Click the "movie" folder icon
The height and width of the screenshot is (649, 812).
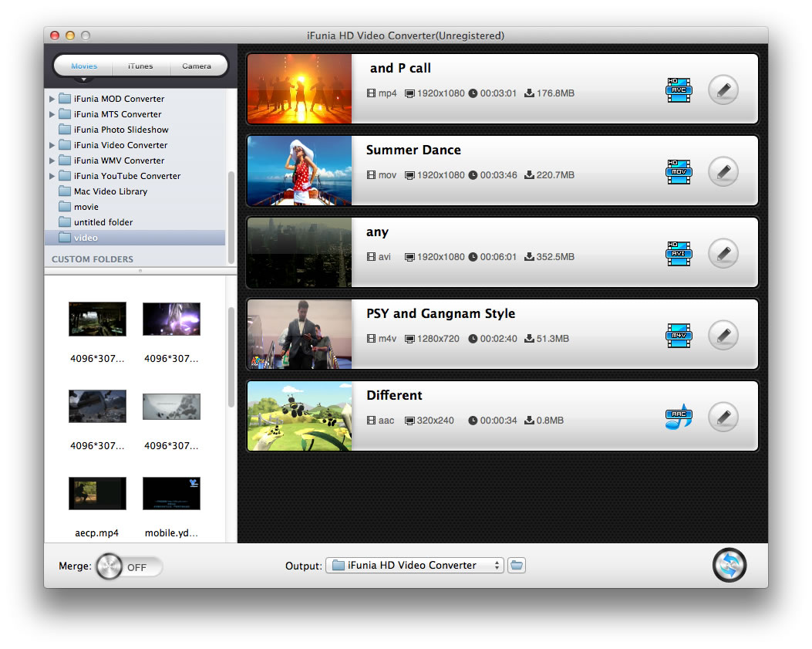pos(65,207)
